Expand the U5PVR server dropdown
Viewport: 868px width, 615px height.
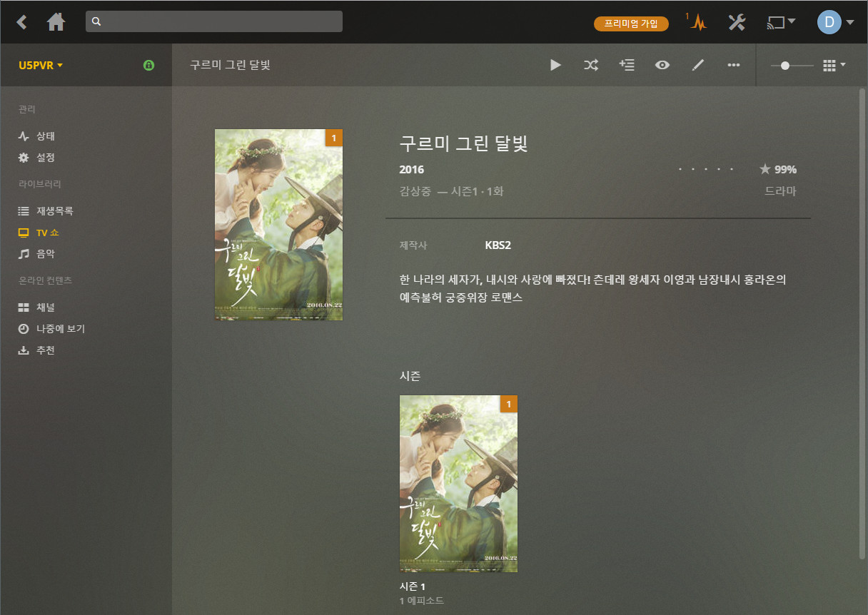[x=41, y=65]
